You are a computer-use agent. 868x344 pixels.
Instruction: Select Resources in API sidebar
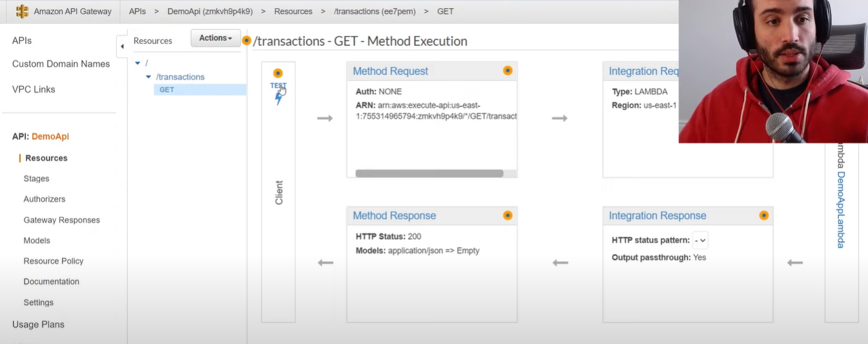click(46, 158)
